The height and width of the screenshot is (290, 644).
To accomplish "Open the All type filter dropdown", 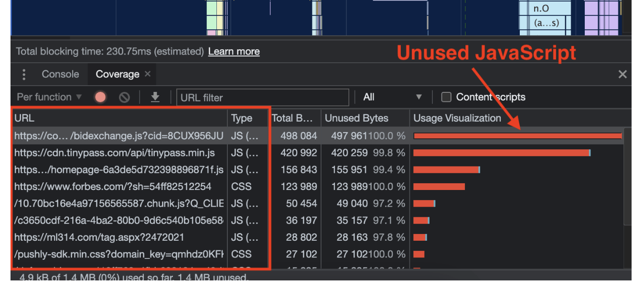I will (x=392, y=97).
